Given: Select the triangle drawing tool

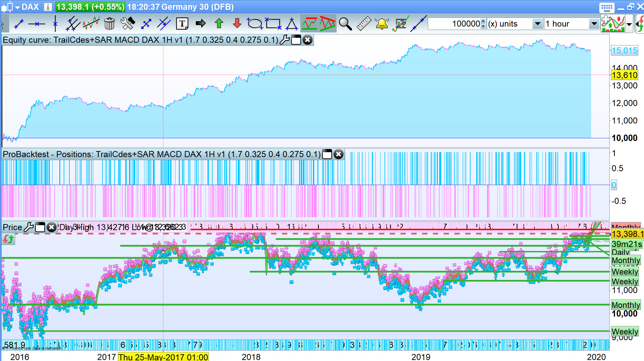Looking at the screenshot, I should click(291, 24).
